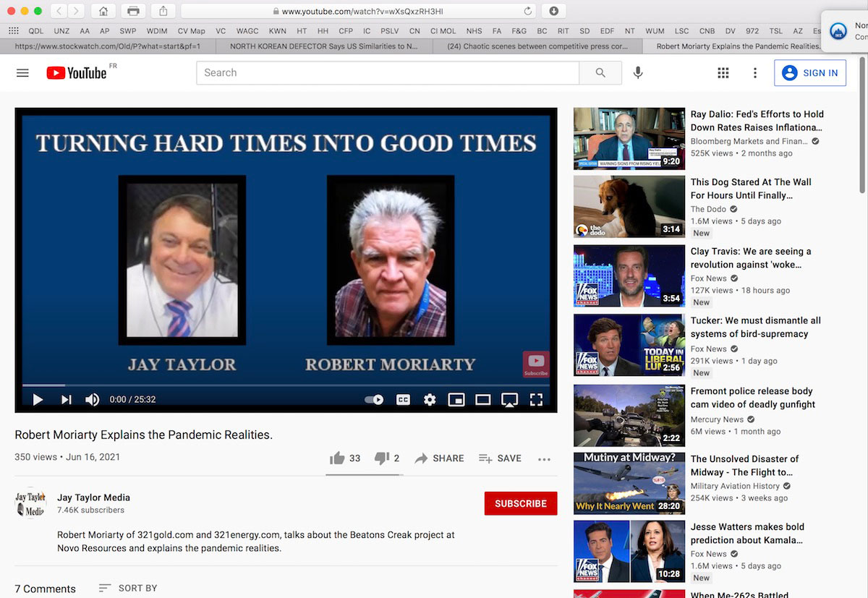Play the video
Image resolution: width=868 pixels, height=598 pixels.
pos(38,399)
